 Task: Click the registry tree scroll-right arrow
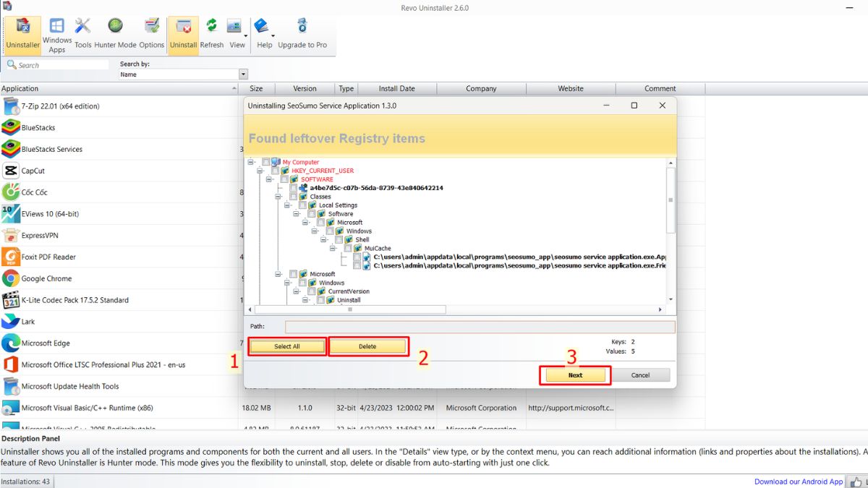660,309
